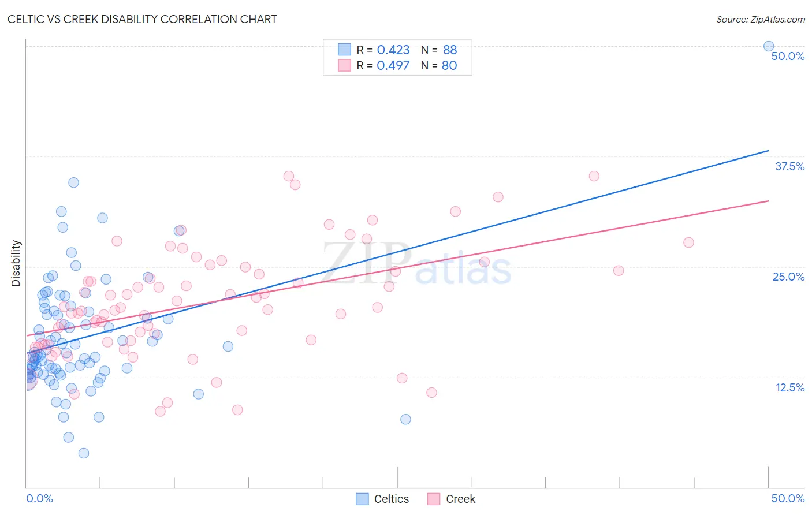Click the N = 80 sample count
This screenshot has height=515, width=812.
(x=439, y=65)
